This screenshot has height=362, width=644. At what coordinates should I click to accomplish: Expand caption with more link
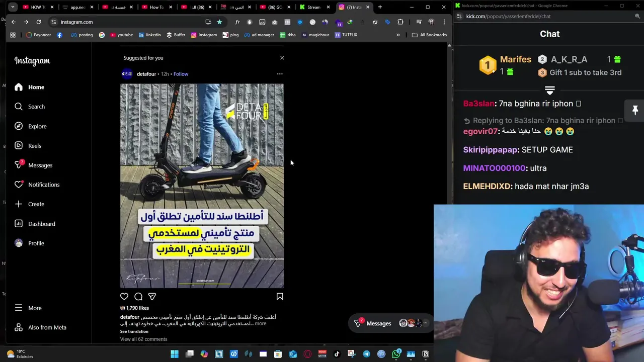pyautogui.click(x=260, y=323)
